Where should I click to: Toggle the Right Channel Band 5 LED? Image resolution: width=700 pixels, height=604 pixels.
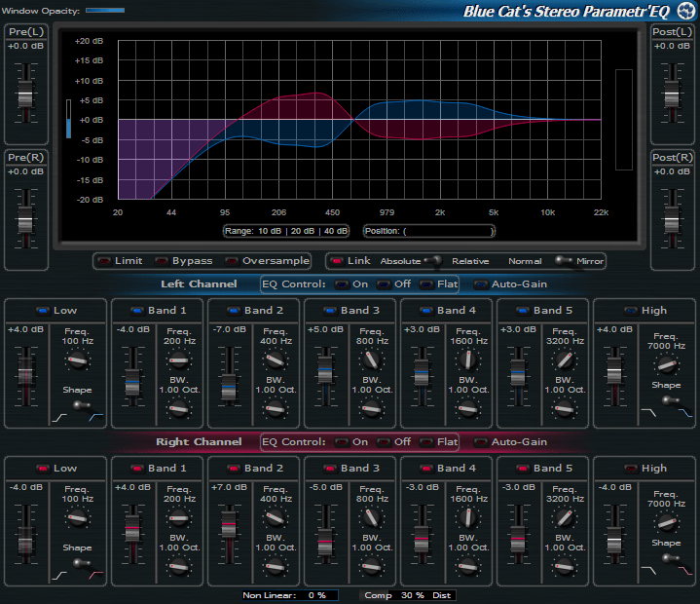click(523, 469)
